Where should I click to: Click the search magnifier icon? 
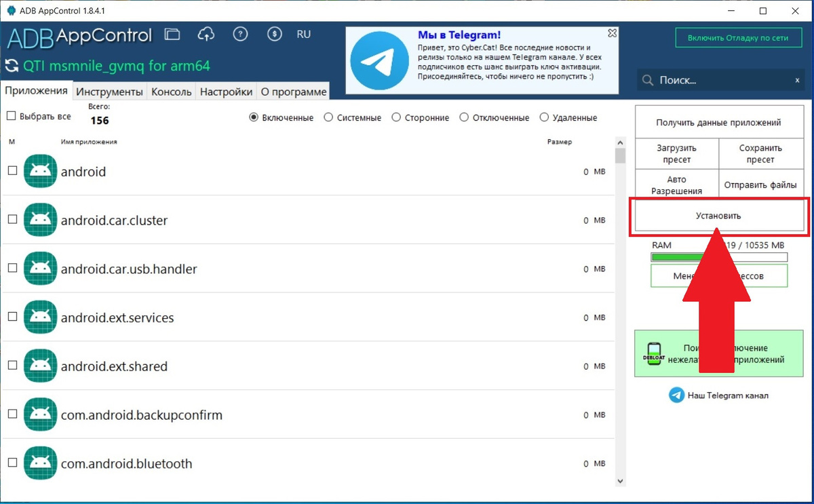(648, 81)
